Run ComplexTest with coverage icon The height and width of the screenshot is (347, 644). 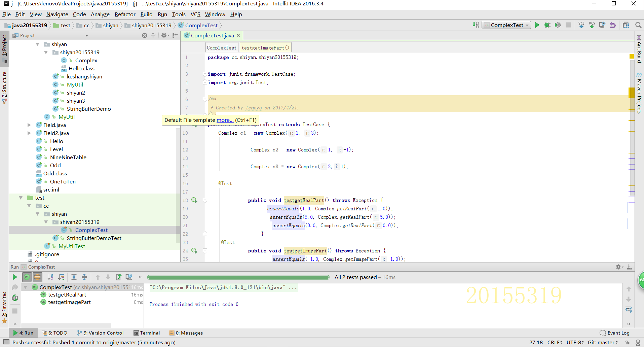(x=558, y=25)
